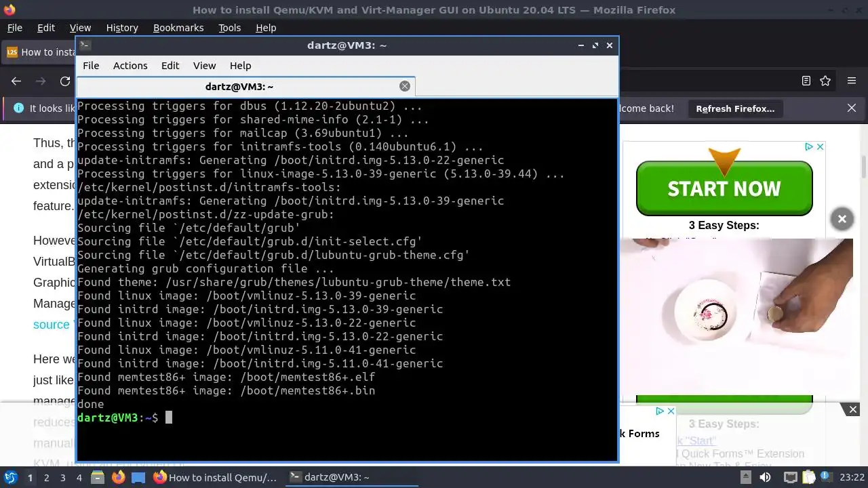Click 'Found linux image: /boot/vmlinuz-5.11.0-41-generic' line
868x488 pixels.
click(x=247, y=350)
